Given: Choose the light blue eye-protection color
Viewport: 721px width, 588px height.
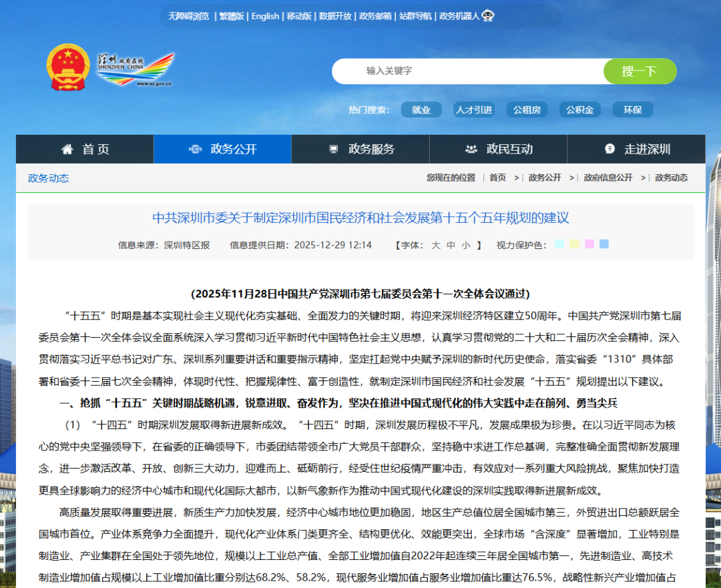Looking at the screenshot, I should tap(604, 244).
